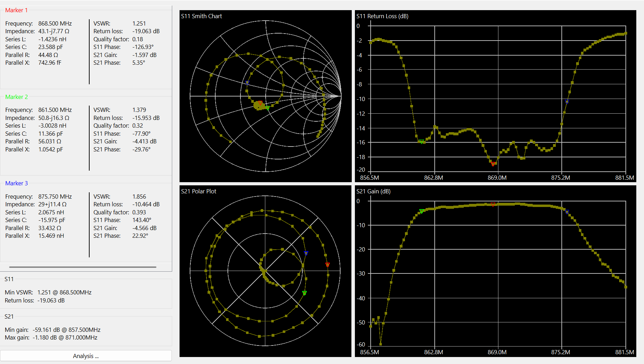This screenshot has width=644, height=364.
Task: Click the red marker on the Smith chart
Action: [260, 103]
